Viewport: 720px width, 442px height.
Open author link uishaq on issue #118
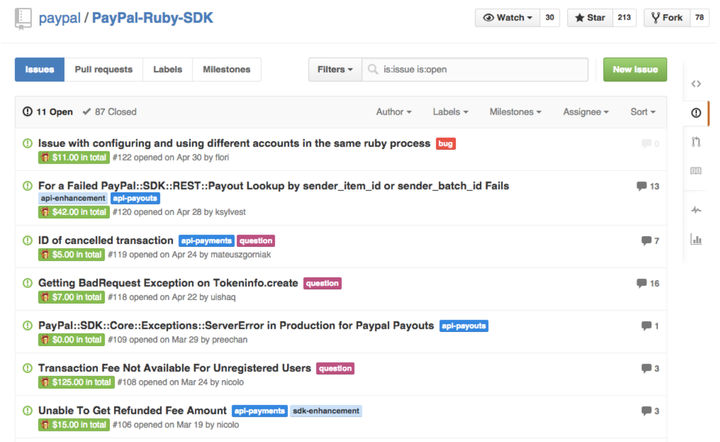pos(223,297)
